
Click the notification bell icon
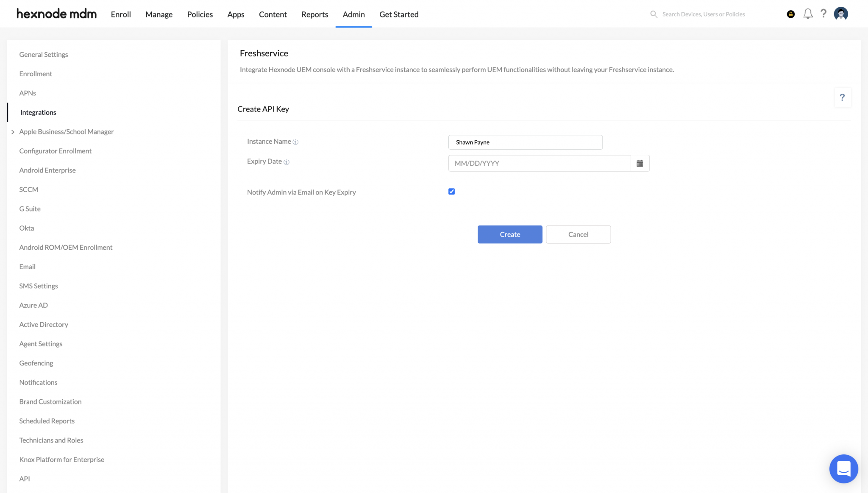pos(807,14)
